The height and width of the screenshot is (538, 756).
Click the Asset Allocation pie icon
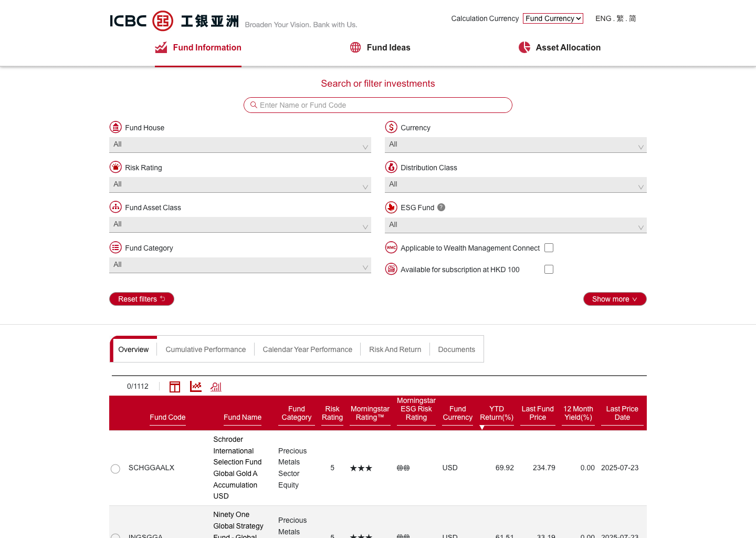pyautogui.click(x=524, y=47)
